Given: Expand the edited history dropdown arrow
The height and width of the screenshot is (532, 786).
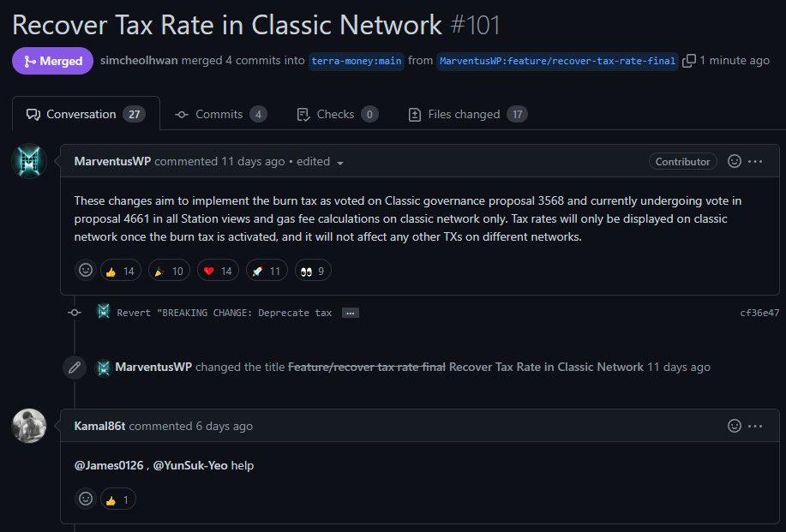Looking at the screenshot, I should (x=340, y=163).
